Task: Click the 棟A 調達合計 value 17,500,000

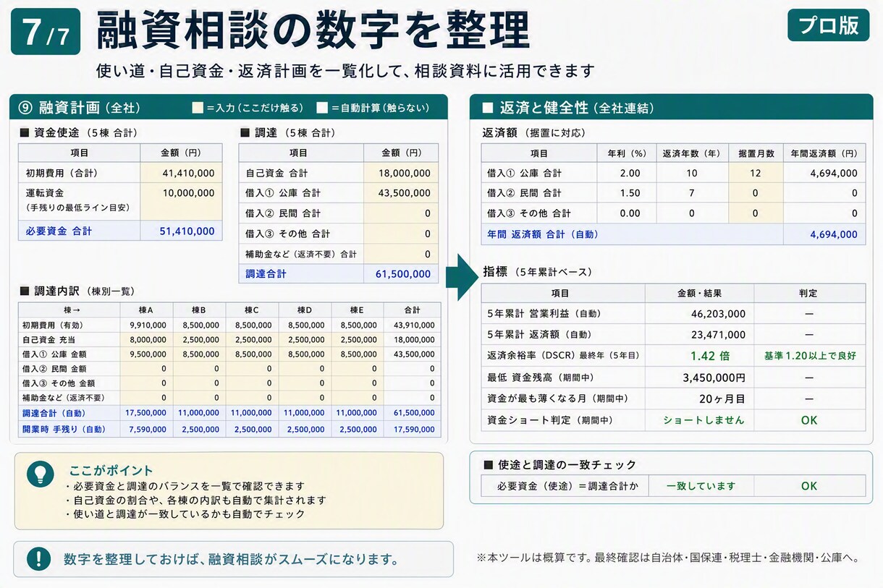Action: pos(146,413)
